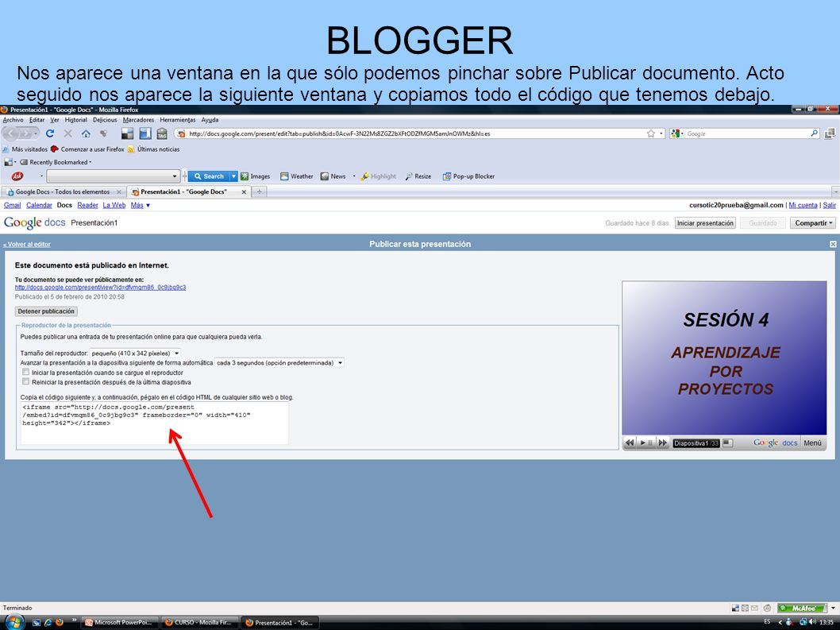Click the volume icon in system tray
The image size is (840, 630).
point(812,623)
